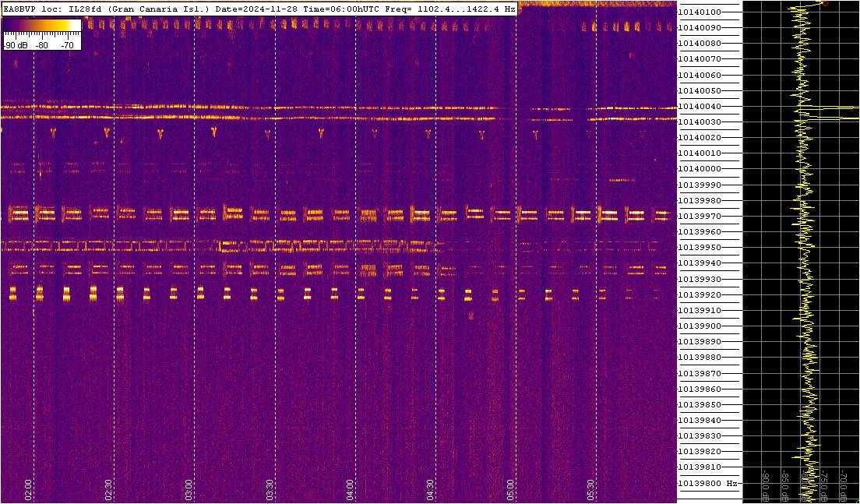The height and width of the screenshot is (504, 860).
Task: Click the '-80' color legend label
Action: tap(42, 45)
